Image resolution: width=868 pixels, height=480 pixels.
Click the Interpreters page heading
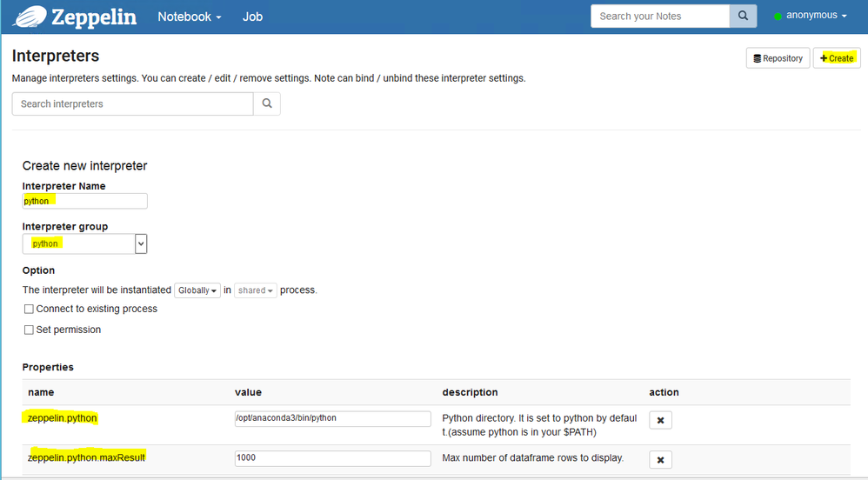click(x=56, y=56)
